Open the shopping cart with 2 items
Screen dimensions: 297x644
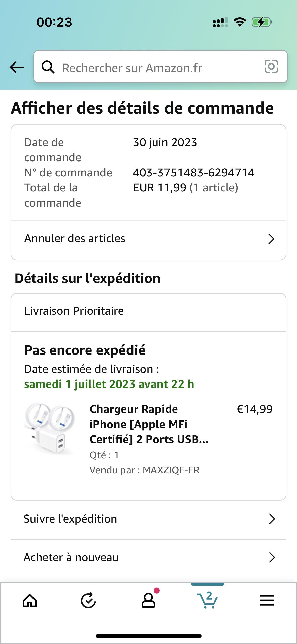(208, 601)
